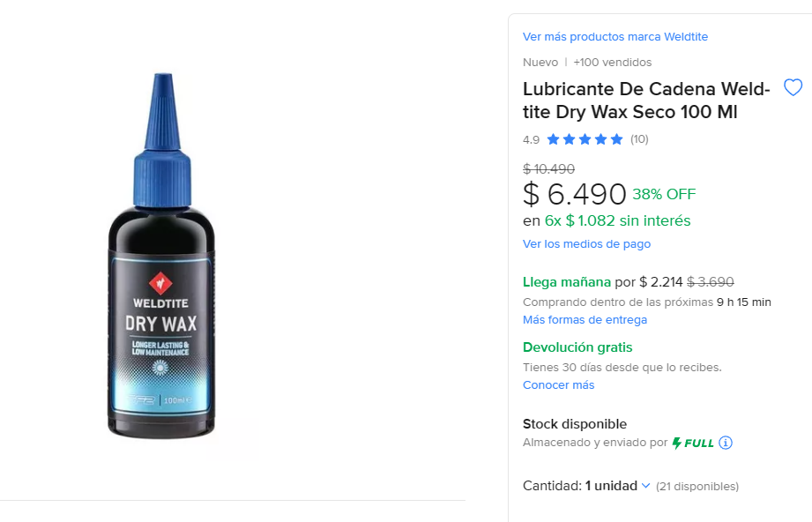Click the product title Lubricante De Cadena
This screenshot has width=812, height=522.
646,101
